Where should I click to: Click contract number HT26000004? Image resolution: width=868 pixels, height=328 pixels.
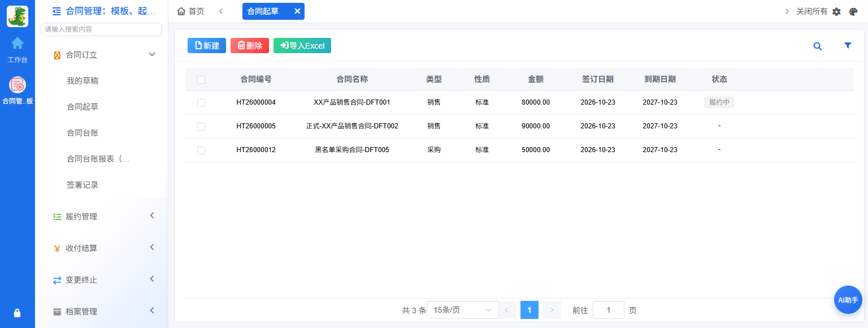click(x=256, y=102)
